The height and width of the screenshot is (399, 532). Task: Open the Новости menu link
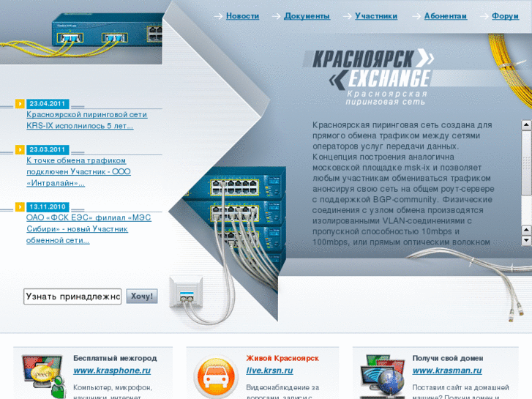click(x=243, y=16)
